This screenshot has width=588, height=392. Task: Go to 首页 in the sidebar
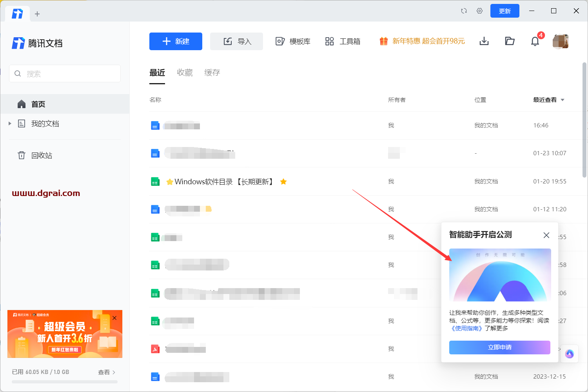(x=65, y=104)
